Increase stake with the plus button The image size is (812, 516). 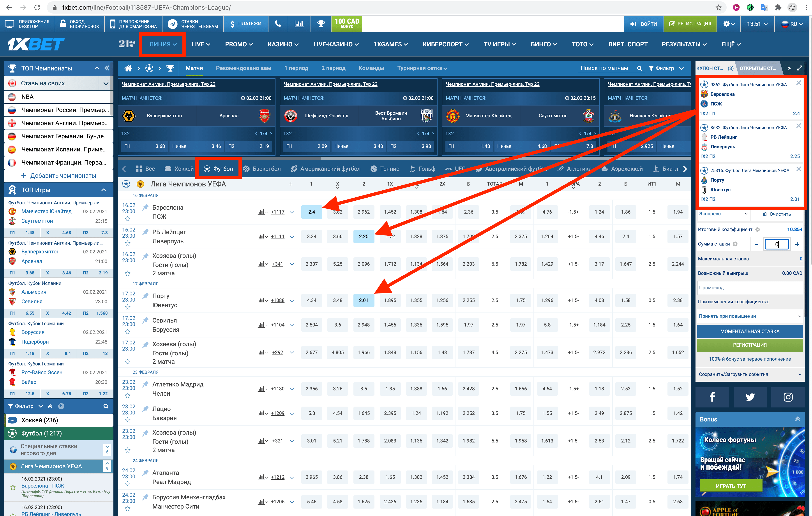click(797, 244)
